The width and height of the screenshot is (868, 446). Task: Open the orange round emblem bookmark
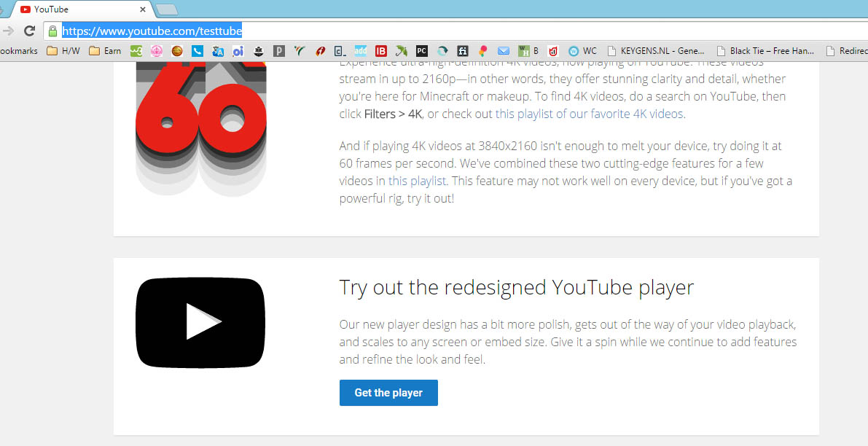(177, 51)
